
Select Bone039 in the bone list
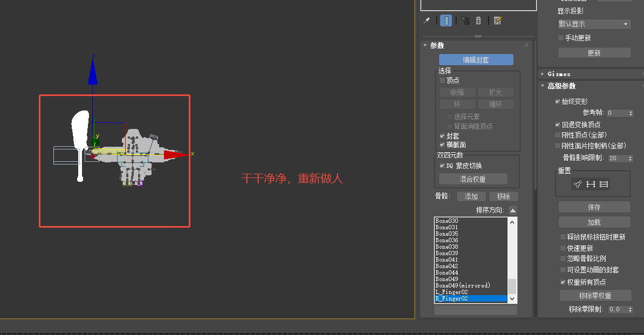click(471, 254)
